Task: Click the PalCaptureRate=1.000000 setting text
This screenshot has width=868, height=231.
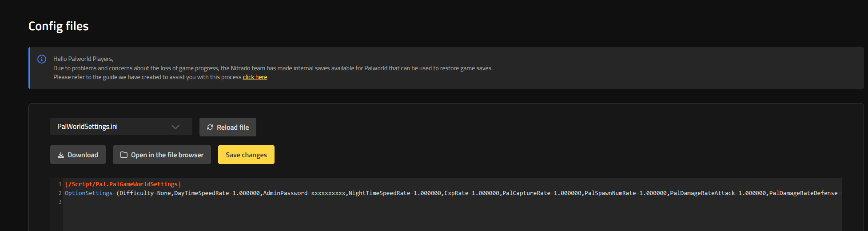Action: point(542,193)
